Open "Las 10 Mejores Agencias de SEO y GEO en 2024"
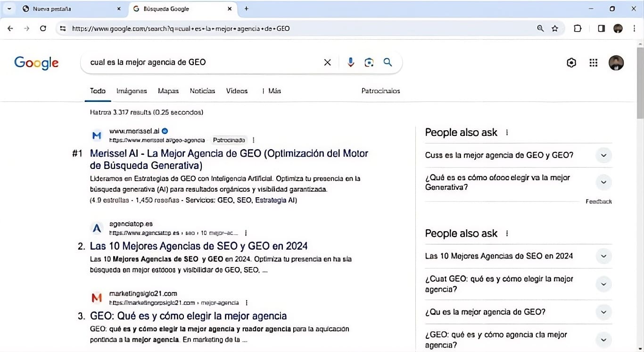 point(198,246)
